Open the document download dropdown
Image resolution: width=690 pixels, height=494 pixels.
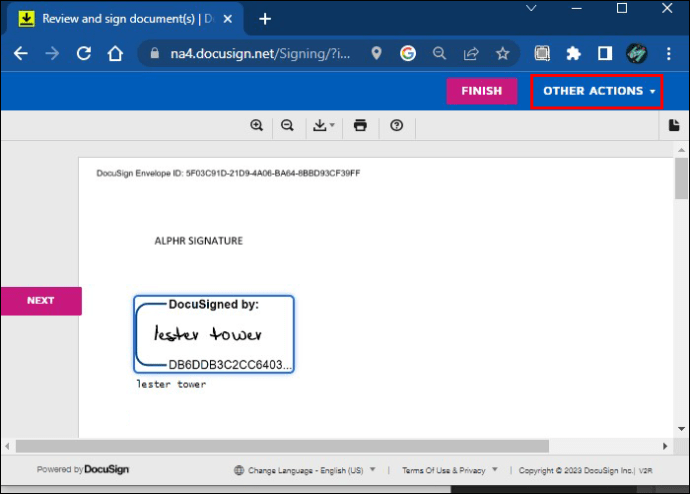(x=323, y=125)
